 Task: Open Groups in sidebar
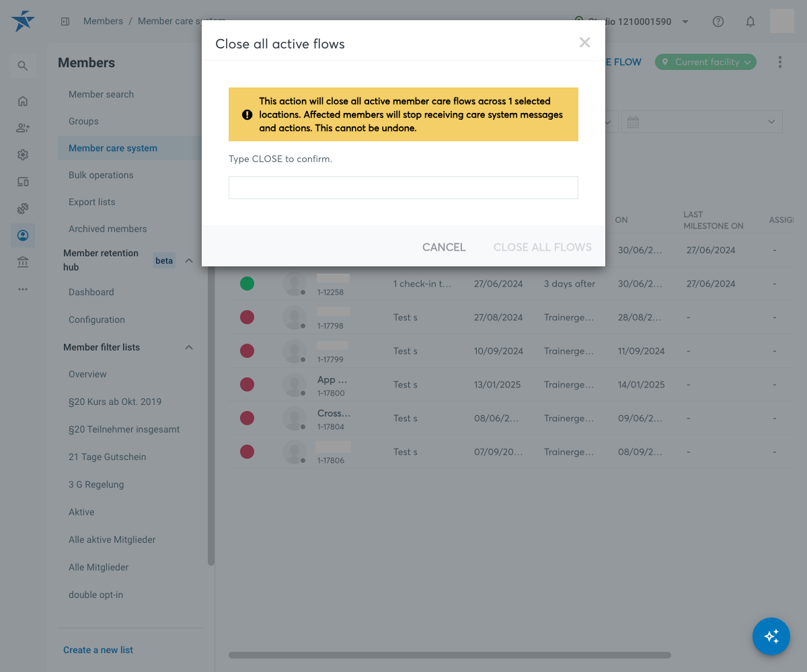pos(83,121)
